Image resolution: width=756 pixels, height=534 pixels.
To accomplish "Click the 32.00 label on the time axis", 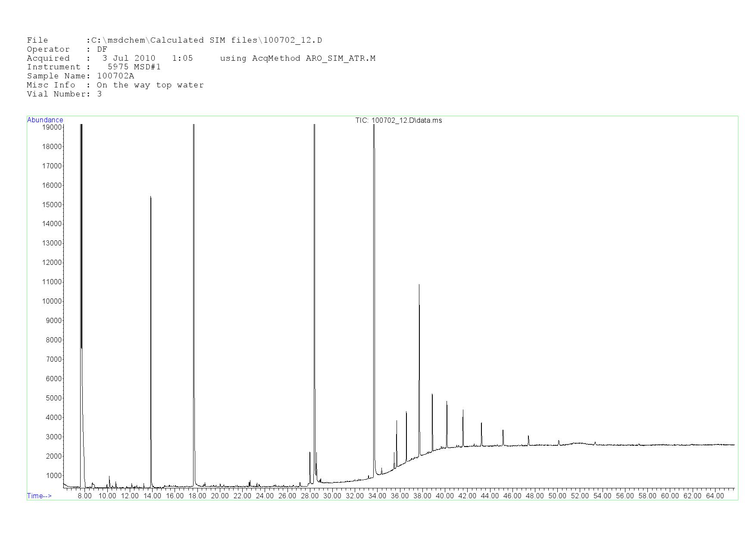I will pyautogui.click(x=355, y=496).
